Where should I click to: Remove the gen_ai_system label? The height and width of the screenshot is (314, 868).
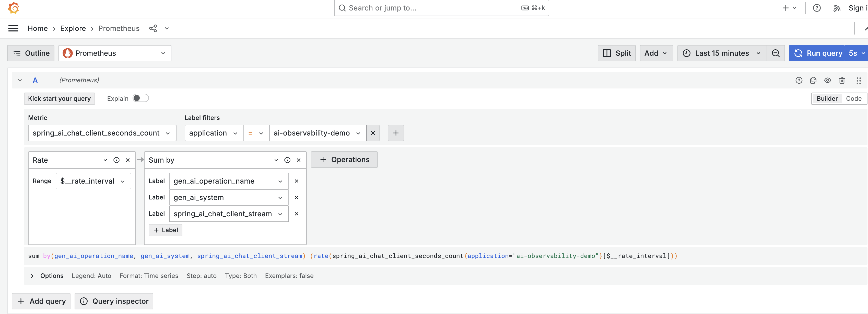(x=297, y=198)
